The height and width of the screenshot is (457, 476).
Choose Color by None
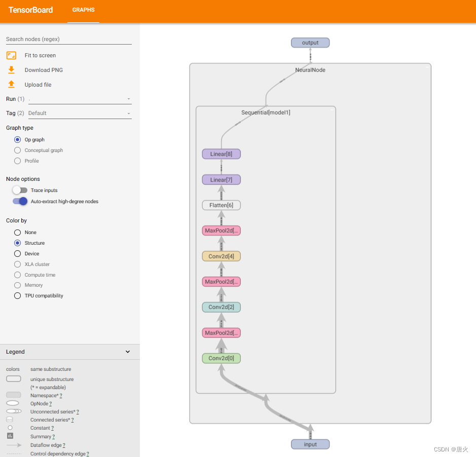click(18, 233)
